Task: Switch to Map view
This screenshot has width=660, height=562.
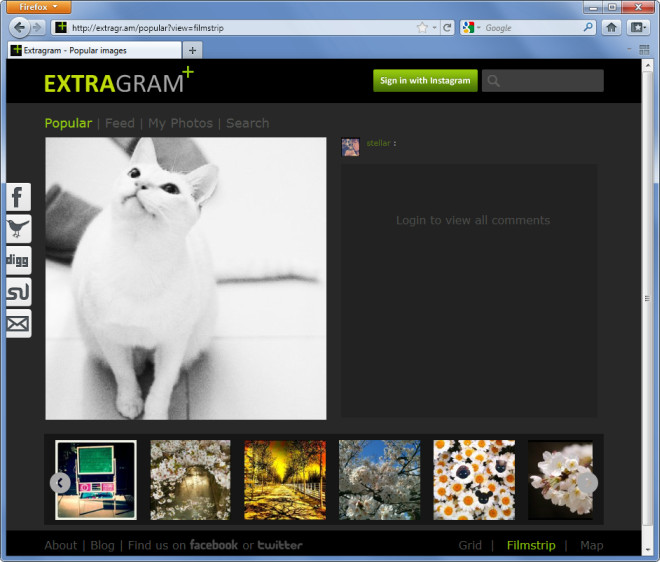Action: [x=591, y=545]
